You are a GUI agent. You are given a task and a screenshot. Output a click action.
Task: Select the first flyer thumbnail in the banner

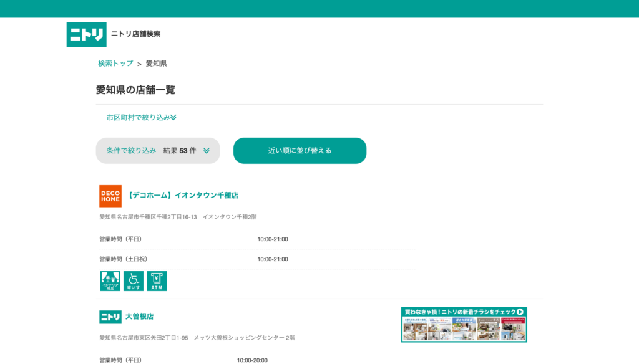(x=414, y=328)
